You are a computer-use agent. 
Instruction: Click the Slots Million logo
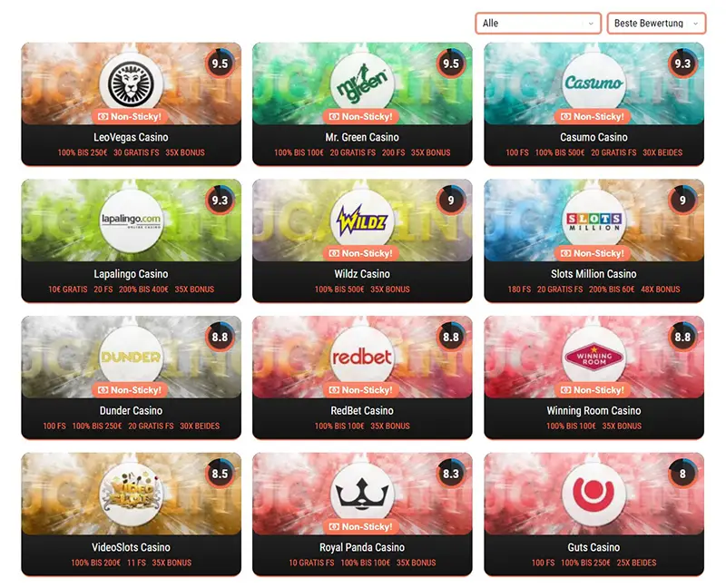click(594, 220)
